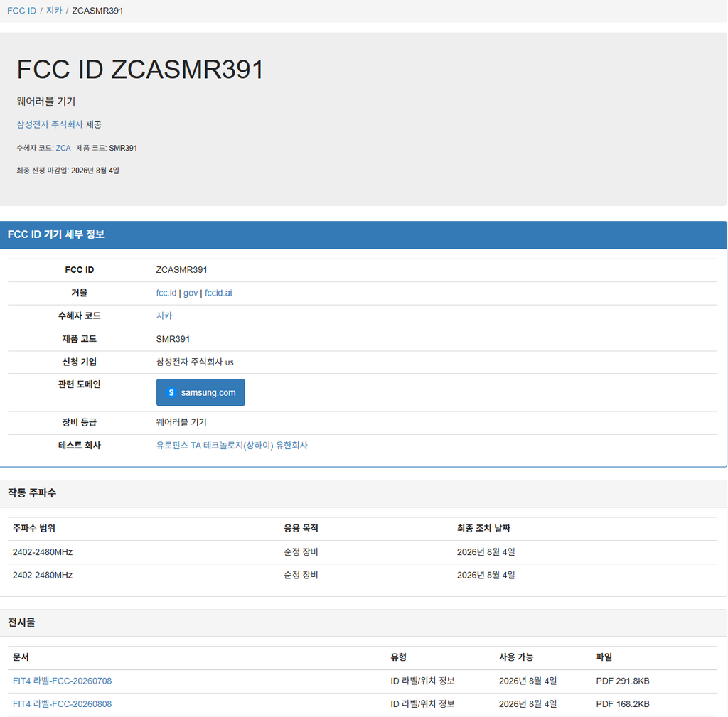Click PDF 291.8KB file size cell
Viewport: 728px width, 717px height.
623,681
